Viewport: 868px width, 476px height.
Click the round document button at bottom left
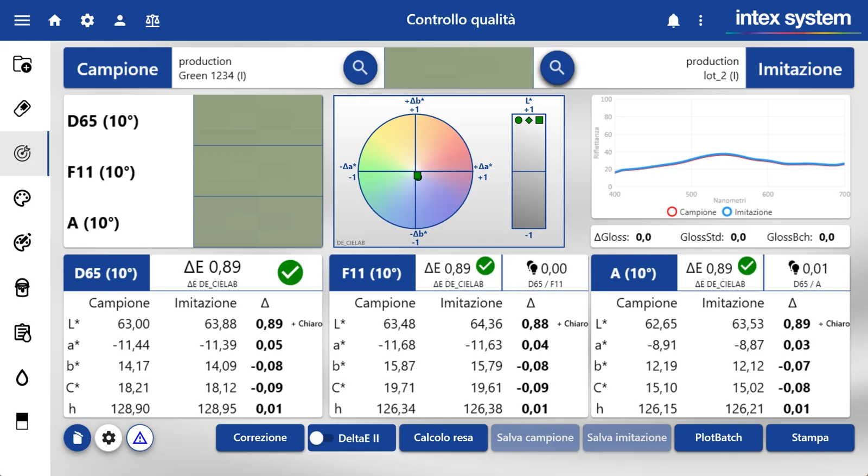coord(77,438)
